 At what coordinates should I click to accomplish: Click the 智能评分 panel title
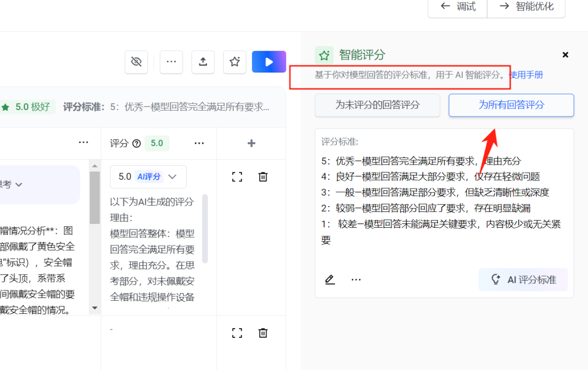click(362, 55)
